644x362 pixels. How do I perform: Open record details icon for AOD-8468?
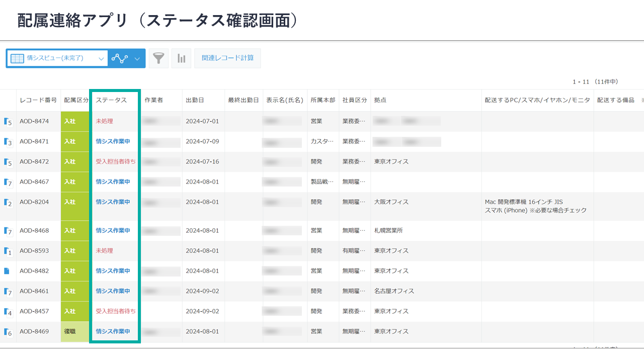click(7, 231)
